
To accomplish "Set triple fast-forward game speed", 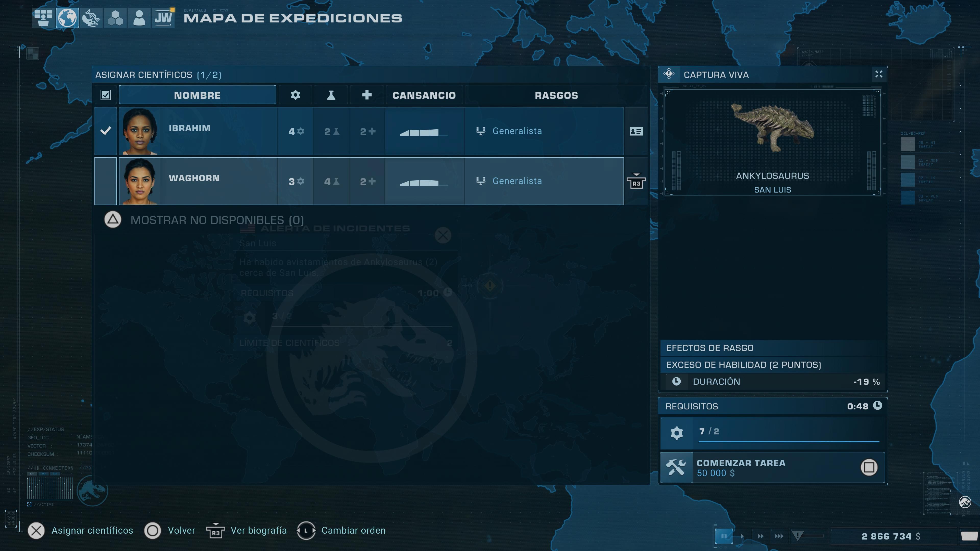I will (x=778, y=536).
